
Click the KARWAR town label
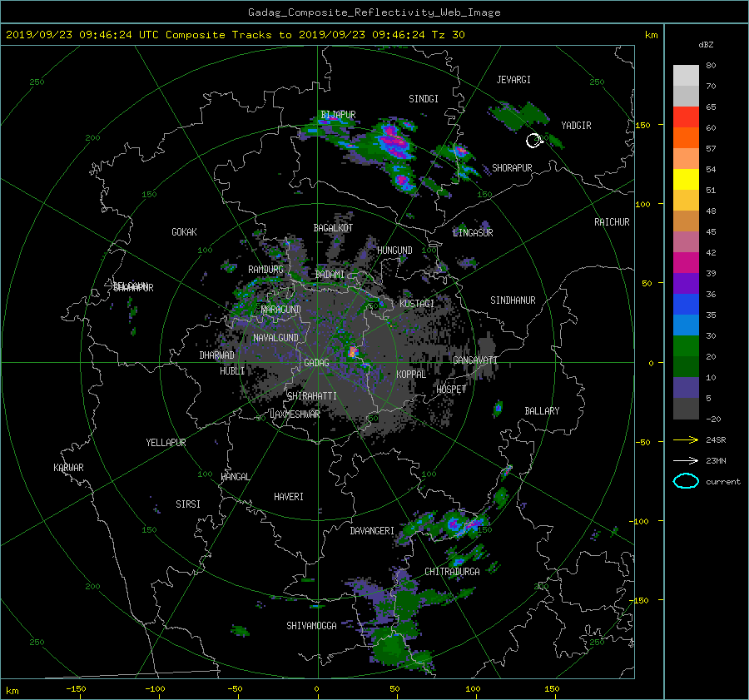[x=68, y=467]
